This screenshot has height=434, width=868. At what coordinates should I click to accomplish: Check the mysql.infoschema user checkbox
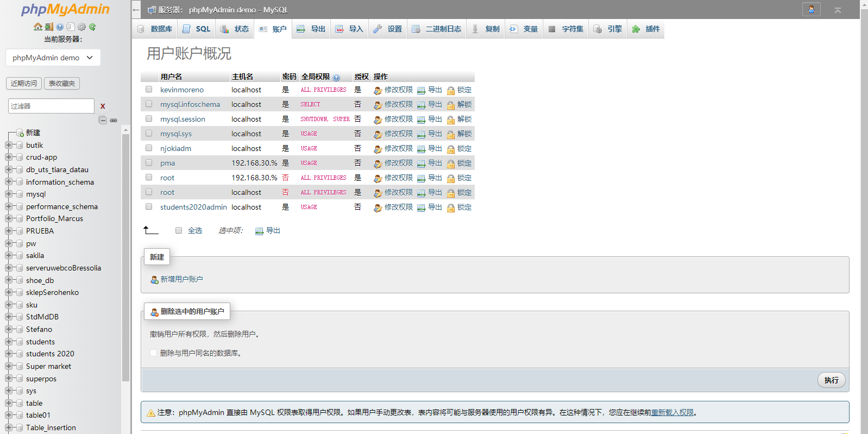pyautogui.click(x=149, y=104)
